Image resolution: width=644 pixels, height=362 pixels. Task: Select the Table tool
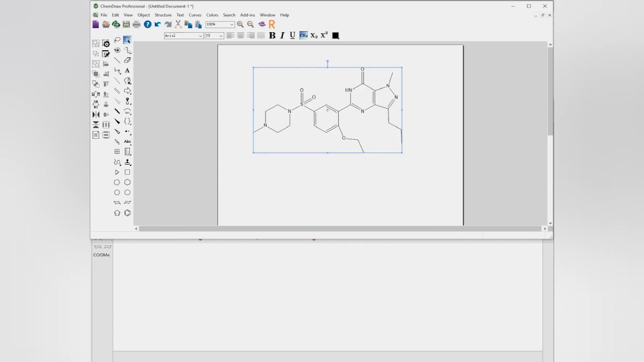pos(117,152)
